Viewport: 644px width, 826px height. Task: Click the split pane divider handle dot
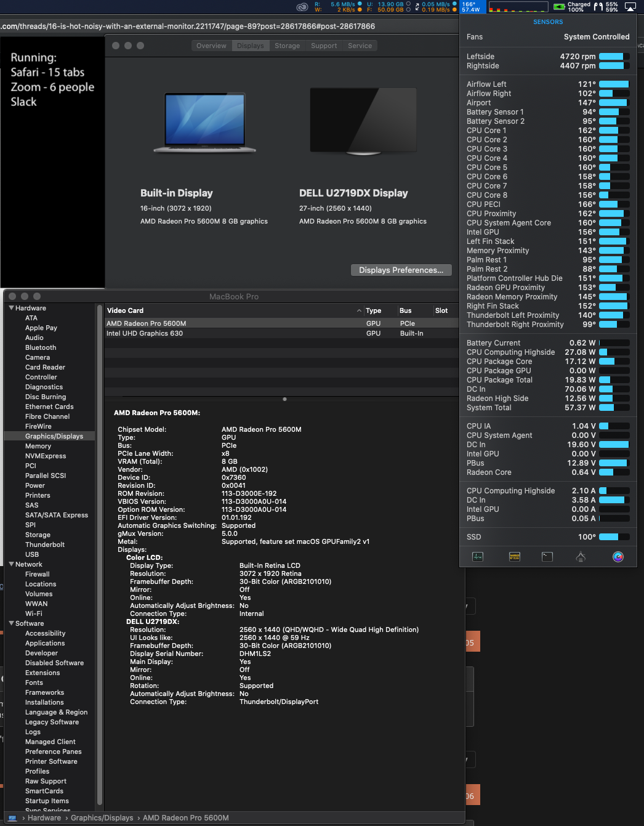[284, 399]
